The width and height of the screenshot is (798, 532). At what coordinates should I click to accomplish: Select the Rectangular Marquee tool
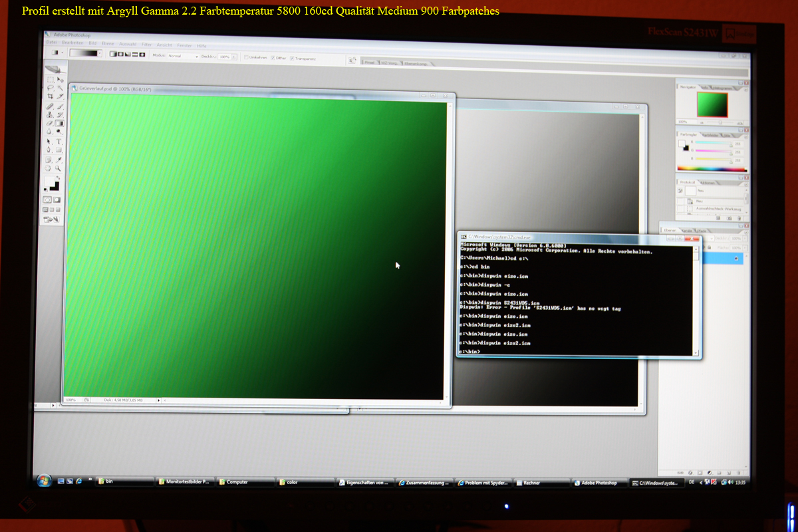pyautogui.click(x=51, y=79)
